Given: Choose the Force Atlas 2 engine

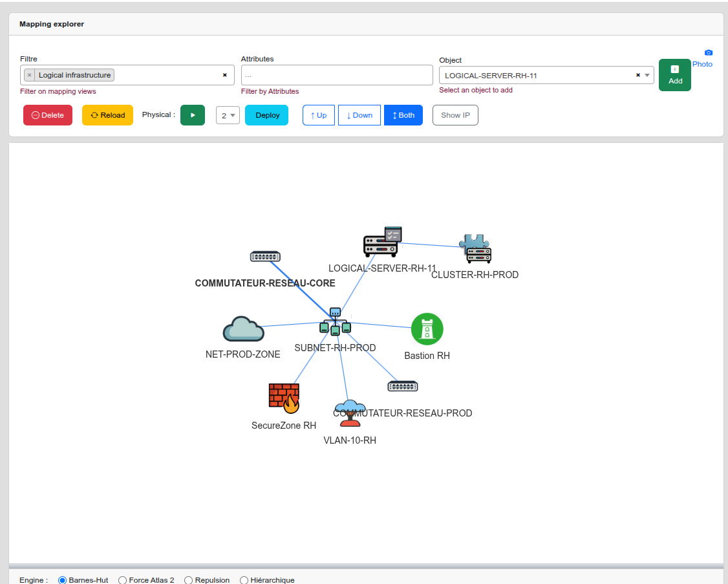Looking at the screenshot, I should (x=123, y=580).
